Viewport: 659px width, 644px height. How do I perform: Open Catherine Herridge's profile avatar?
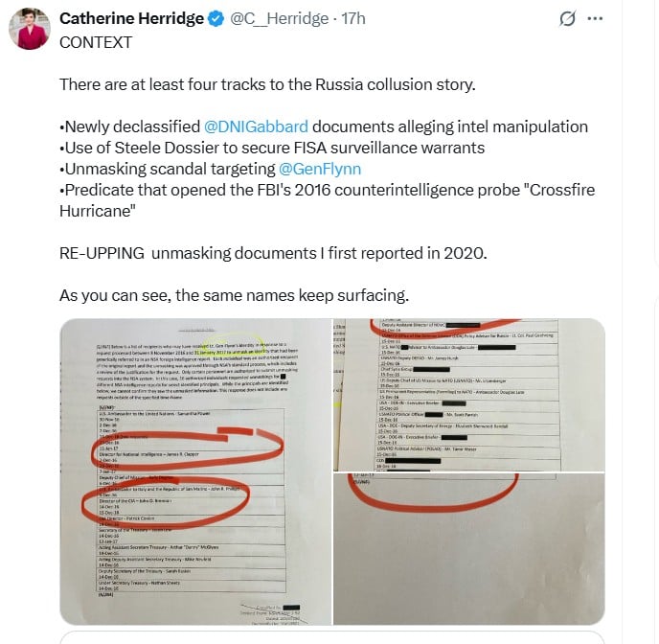(x=30, y=29)
